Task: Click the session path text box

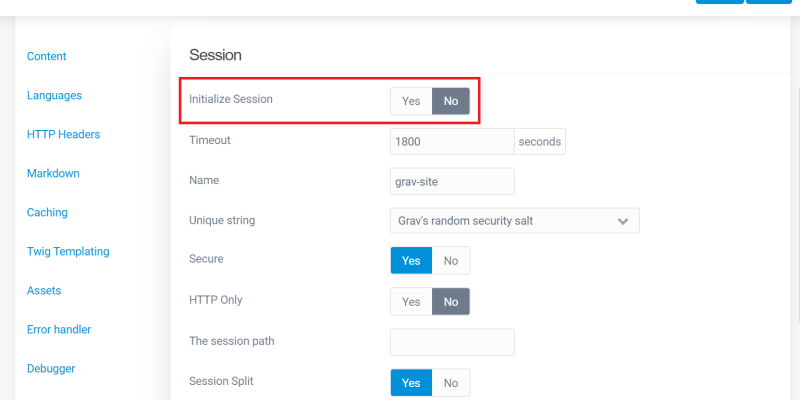Action: (452, 342)
